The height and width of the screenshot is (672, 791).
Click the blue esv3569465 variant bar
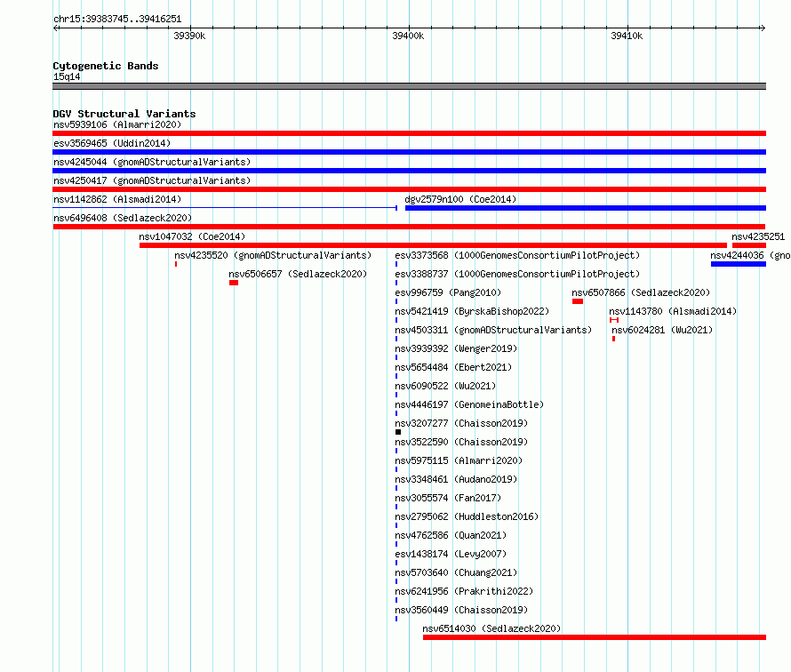tap(409, 152)
